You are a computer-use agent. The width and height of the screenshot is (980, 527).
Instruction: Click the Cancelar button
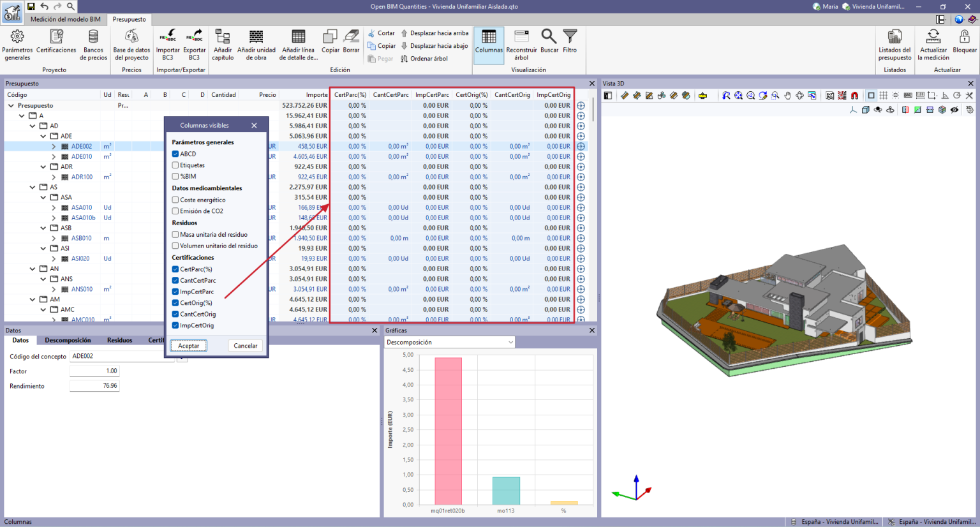coord(246,346)
